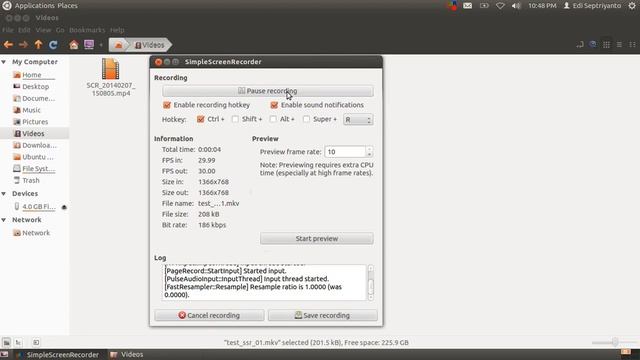Open the volume indicator in top panel
The image size is (640, 360).
pyautogui.click(x=516, y=6)
